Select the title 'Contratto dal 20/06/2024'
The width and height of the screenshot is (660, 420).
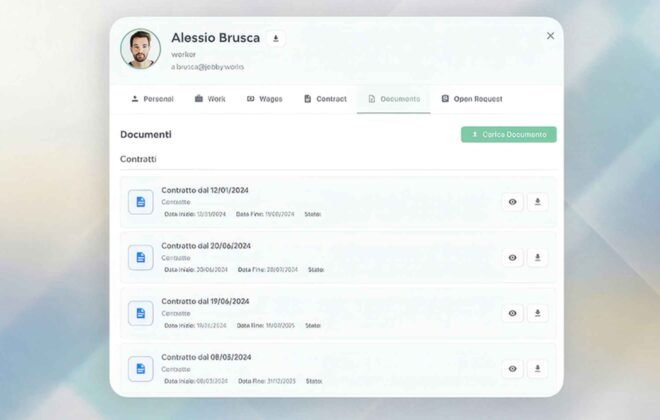coord(206,246)
